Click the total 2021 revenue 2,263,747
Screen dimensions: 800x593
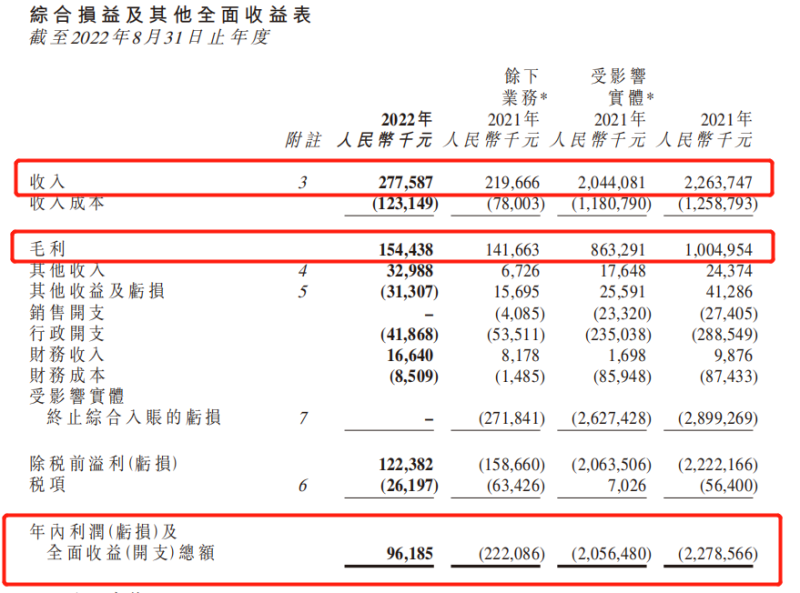[x=719, y=183]
